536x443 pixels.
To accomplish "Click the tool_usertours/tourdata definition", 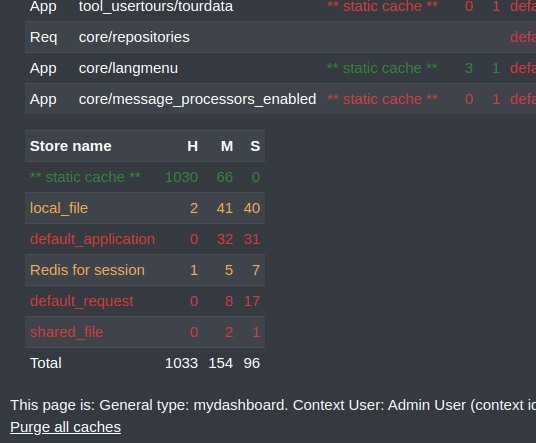I will pos(156,6).
